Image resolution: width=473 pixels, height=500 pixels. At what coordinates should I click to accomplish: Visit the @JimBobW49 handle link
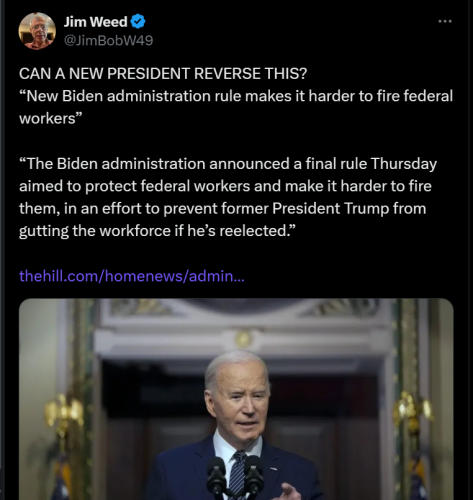[108, 40]
